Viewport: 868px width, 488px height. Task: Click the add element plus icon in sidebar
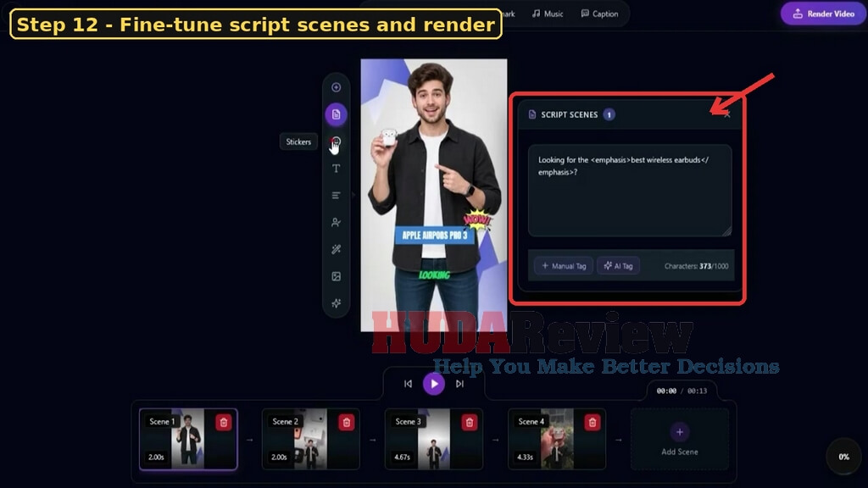(x=336, y=87)
